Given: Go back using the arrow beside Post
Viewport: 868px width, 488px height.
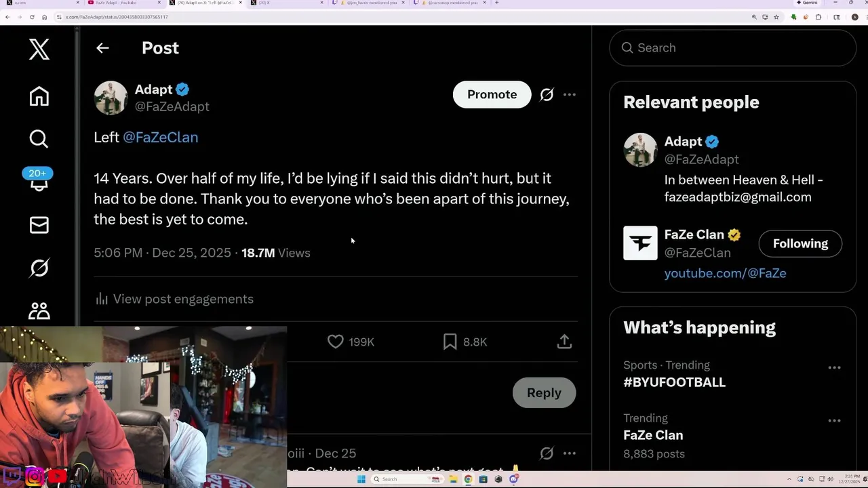Looking at the screenshot, I should click(102, 48).
